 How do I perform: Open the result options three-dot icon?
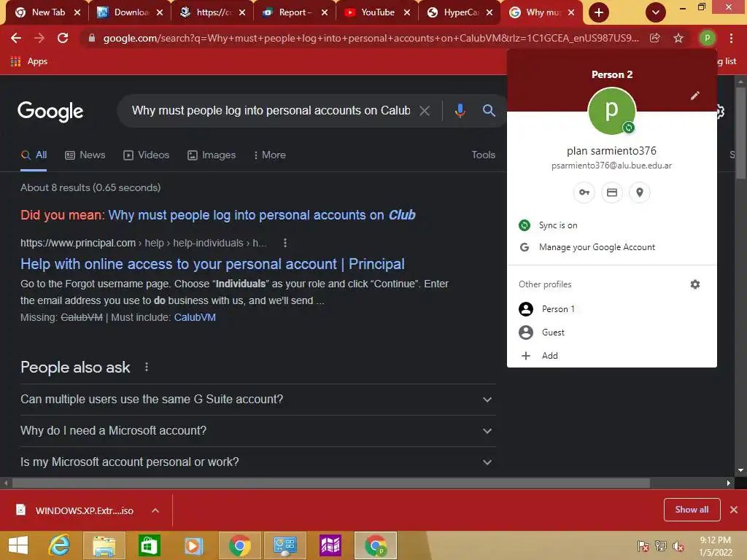285,243
